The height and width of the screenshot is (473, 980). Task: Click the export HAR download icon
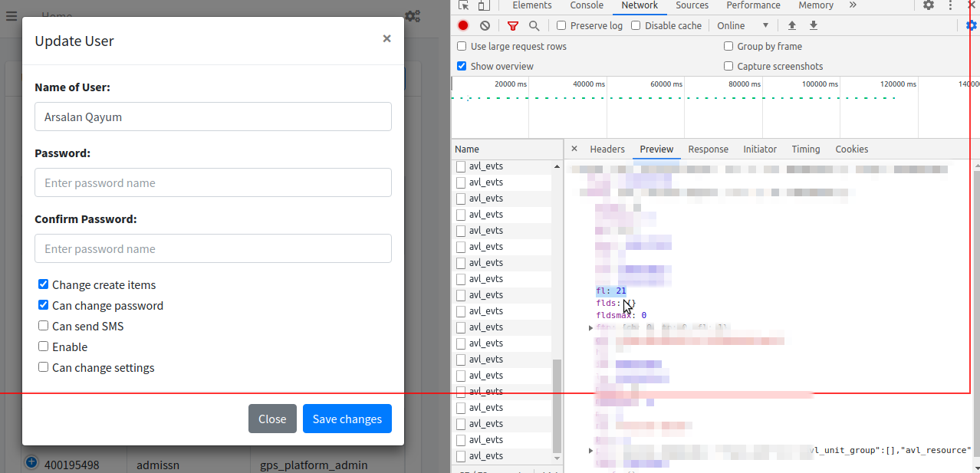tap(814, 25)
